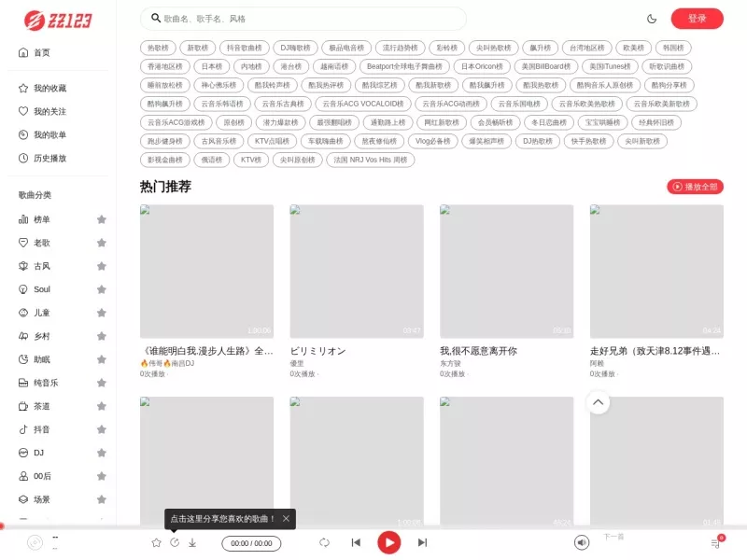Viewport: 747px width, 560px height.
Task: Toggle favorite star for 乡村
Action: pyautogui.click(x=102, y=336)
